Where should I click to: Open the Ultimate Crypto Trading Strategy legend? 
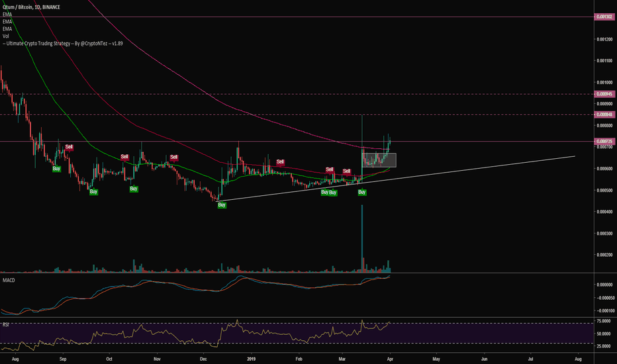[63, 43]
